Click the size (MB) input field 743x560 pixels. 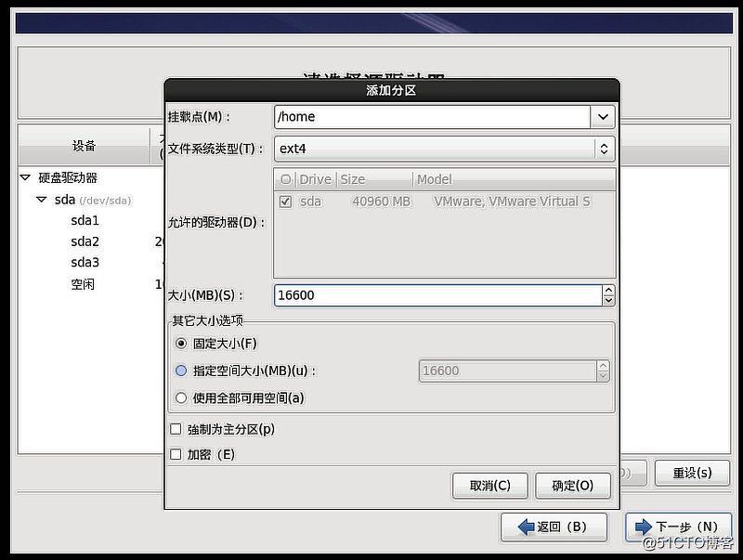click(x=438, y=295)
